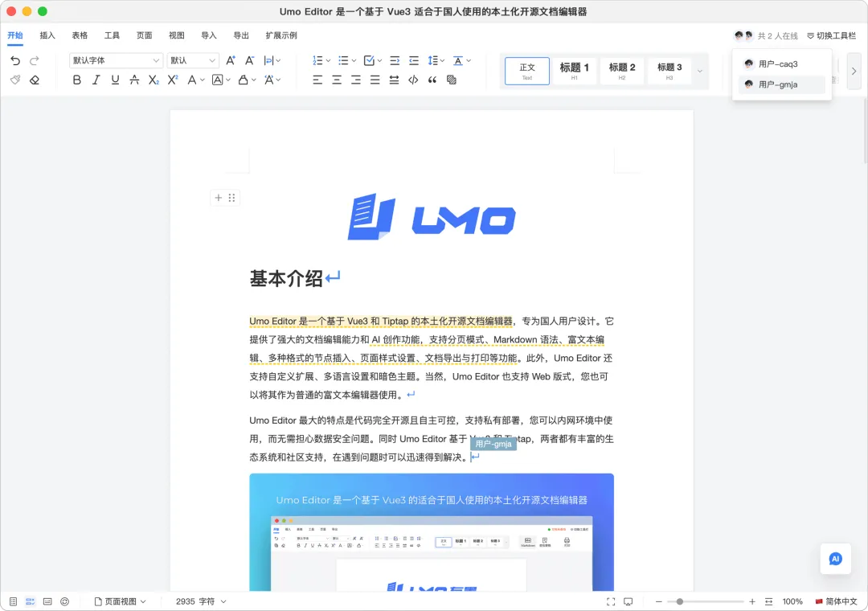Apply bold formatting
868x611 pixels.
(77, 80)
